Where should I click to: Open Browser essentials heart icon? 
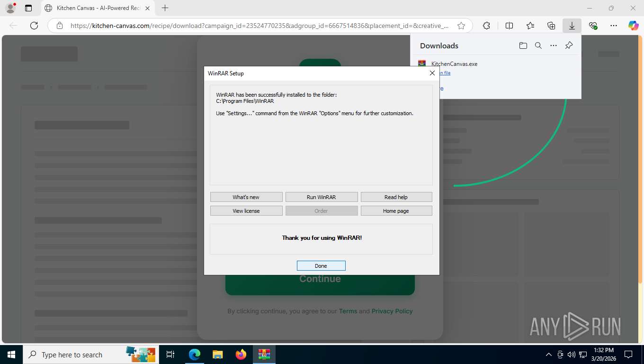(593, 26)
